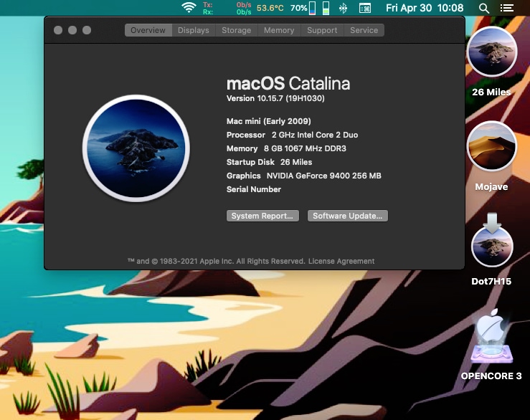Image resolution: width=530 pixels, height=420 pixels.
Task: Select the Overview tab
Action: (x=148, y=30)
